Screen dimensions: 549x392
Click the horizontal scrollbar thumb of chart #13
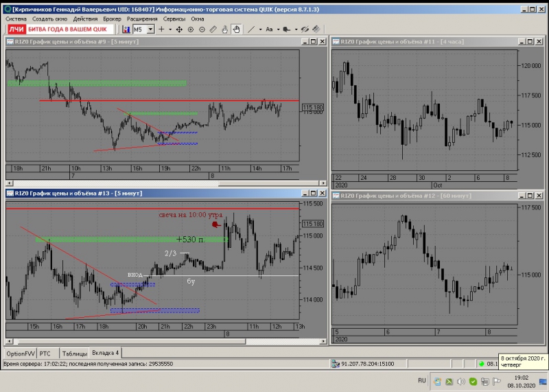click(x=132, y=341)
